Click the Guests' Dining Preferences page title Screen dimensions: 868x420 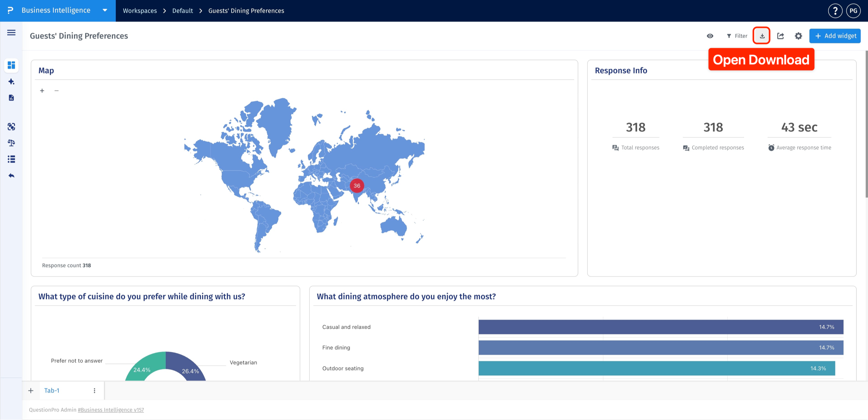[x=79, y=36]
